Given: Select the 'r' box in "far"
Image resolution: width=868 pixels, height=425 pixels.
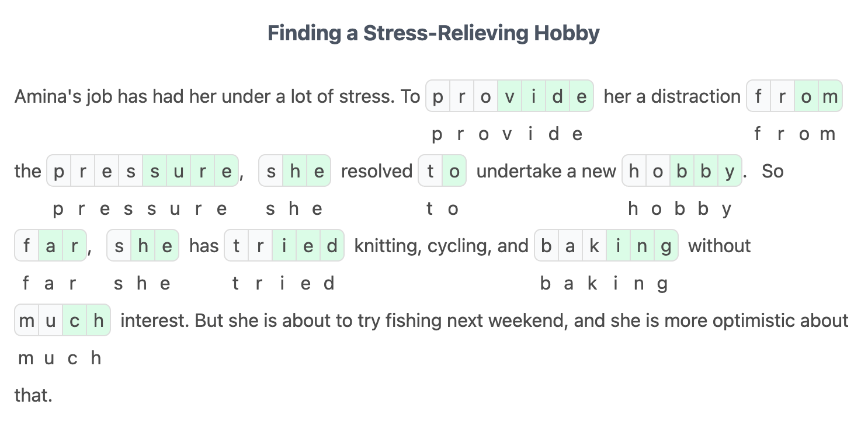Looking at the screenshot, I should tap(75, 246).
